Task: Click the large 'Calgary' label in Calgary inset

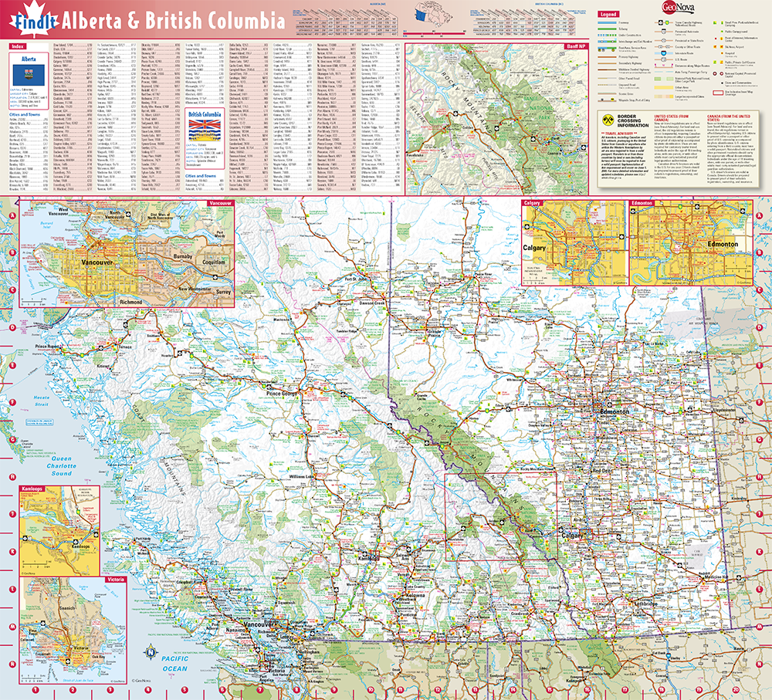Action: (x=534, y=248)
